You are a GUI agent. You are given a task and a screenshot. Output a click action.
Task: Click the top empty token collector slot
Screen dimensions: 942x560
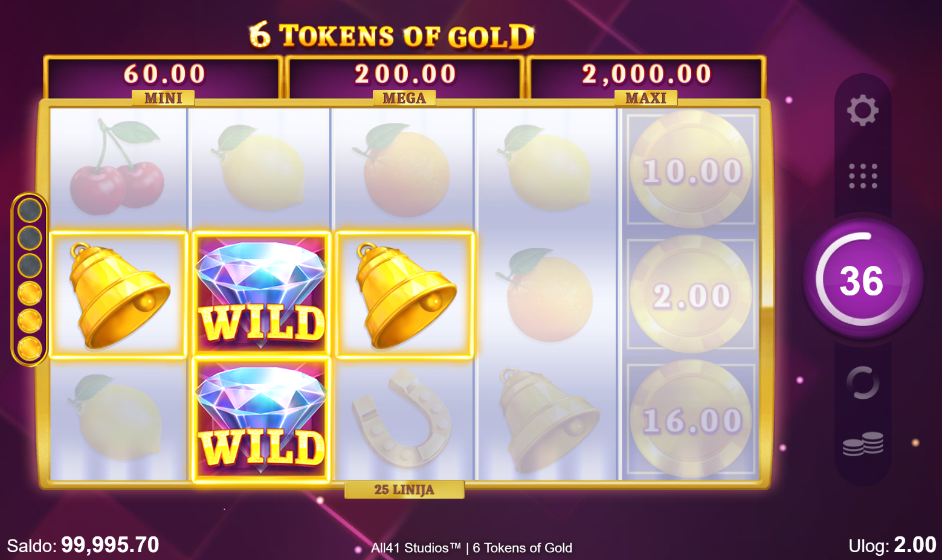30,210
